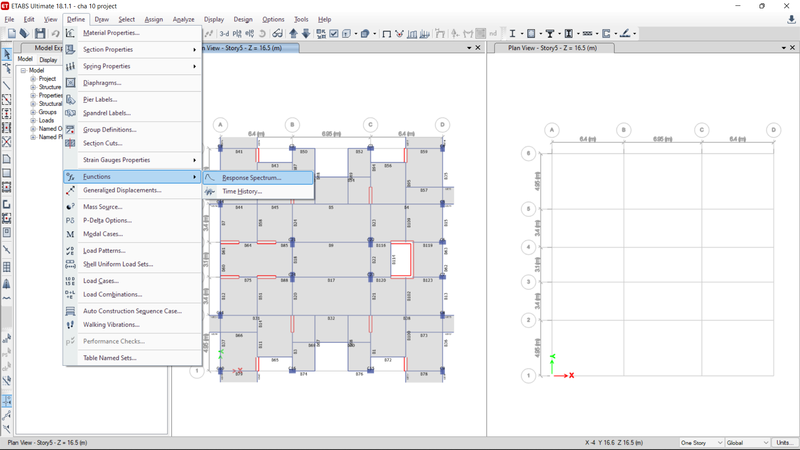
Task: Open Response Spectrum function submenu item
Action: point(258,178)
